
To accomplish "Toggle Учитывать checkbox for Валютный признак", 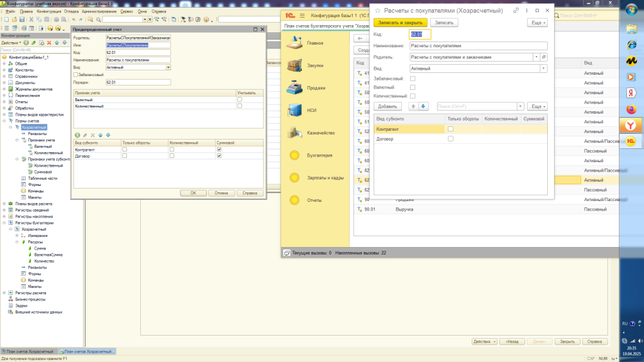I will click(240, 99).
